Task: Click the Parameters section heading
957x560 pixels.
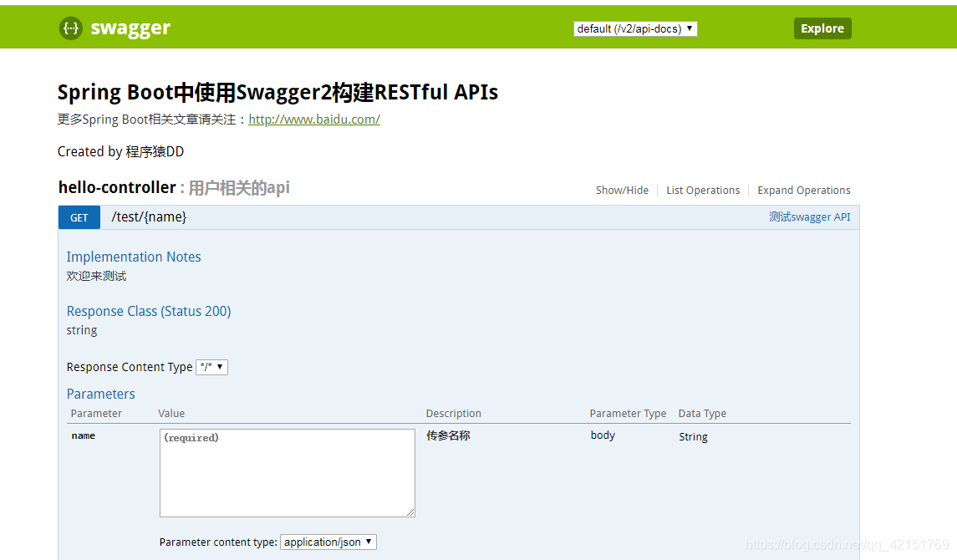Action: tap(100, 394)
